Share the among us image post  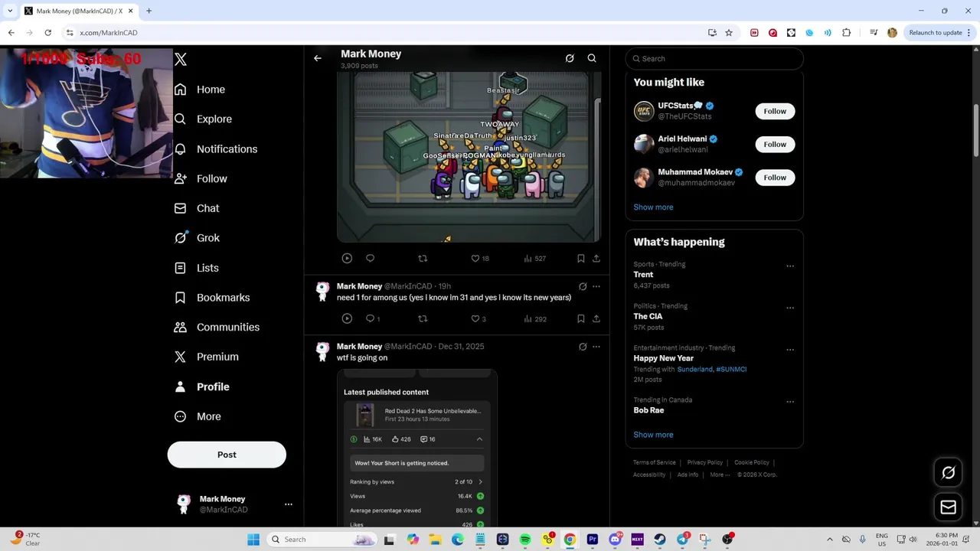[x=596, y=259]
